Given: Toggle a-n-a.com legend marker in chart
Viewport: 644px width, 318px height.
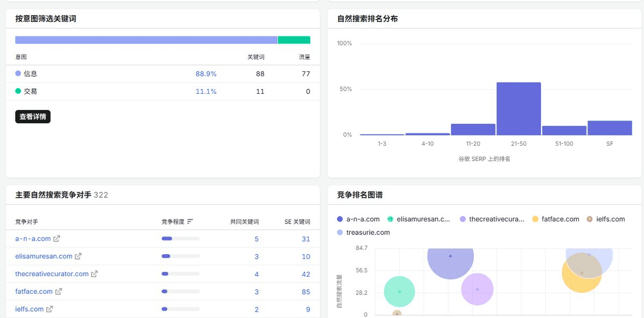Looking at the screenshot, I should coord(340,219).
